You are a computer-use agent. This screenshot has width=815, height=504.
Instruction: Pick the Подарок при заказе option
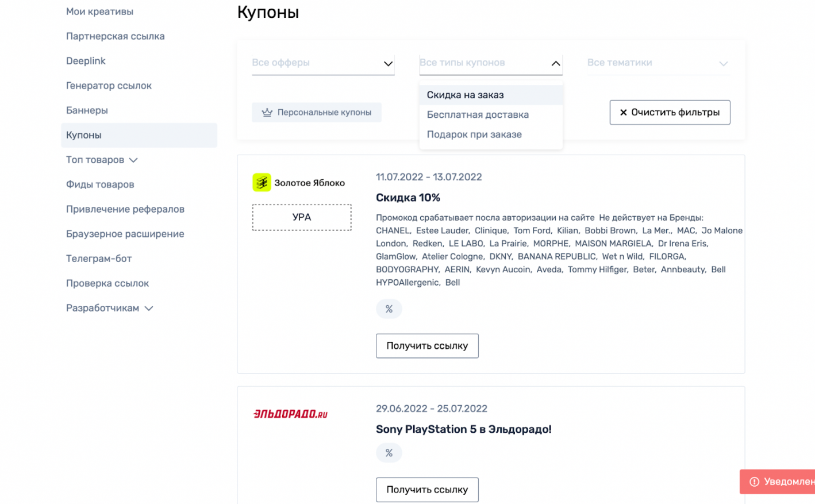(491, 134)
